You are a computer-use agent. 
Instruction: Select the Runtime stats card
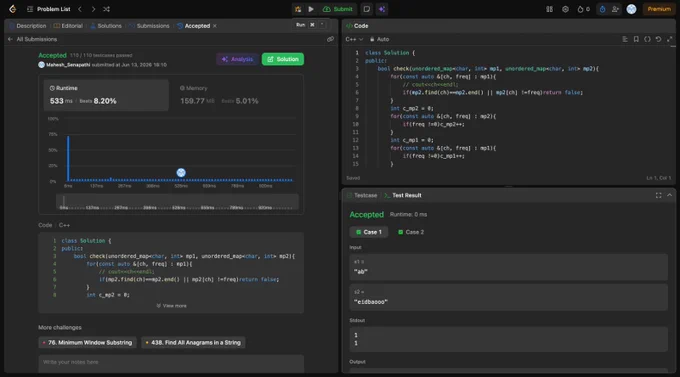(106, 95)
